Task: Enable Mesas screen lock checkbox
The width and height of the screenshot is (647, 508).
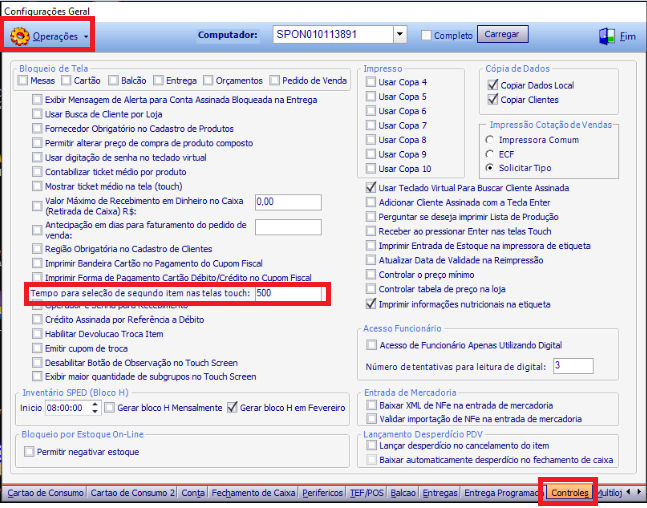Action: pos(23,80)
